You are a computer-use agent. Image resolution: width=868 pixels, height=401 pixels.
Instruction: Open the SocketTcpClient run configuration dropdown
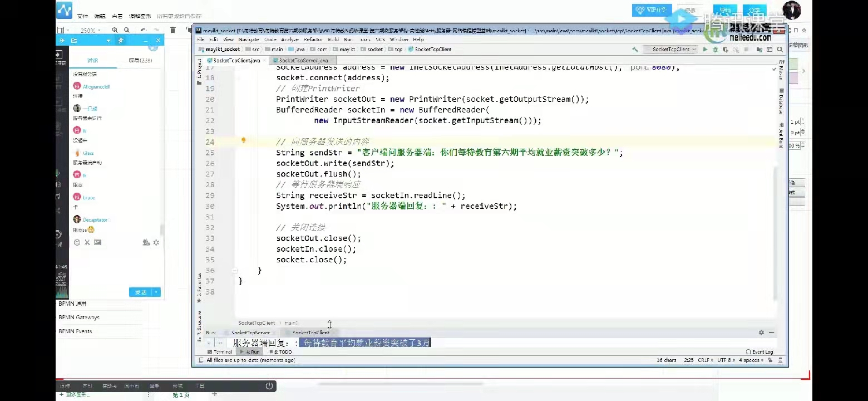pyautogui.click(x=672, y=50)
